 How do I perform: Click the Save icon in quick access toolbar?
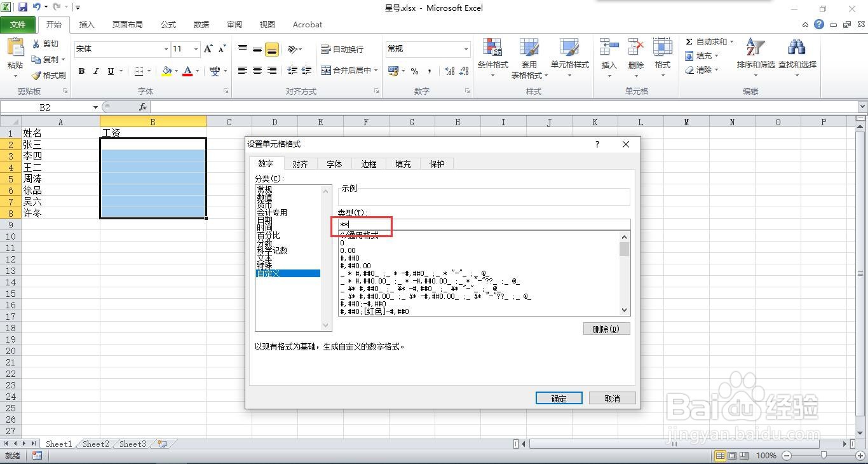[24, 8]
